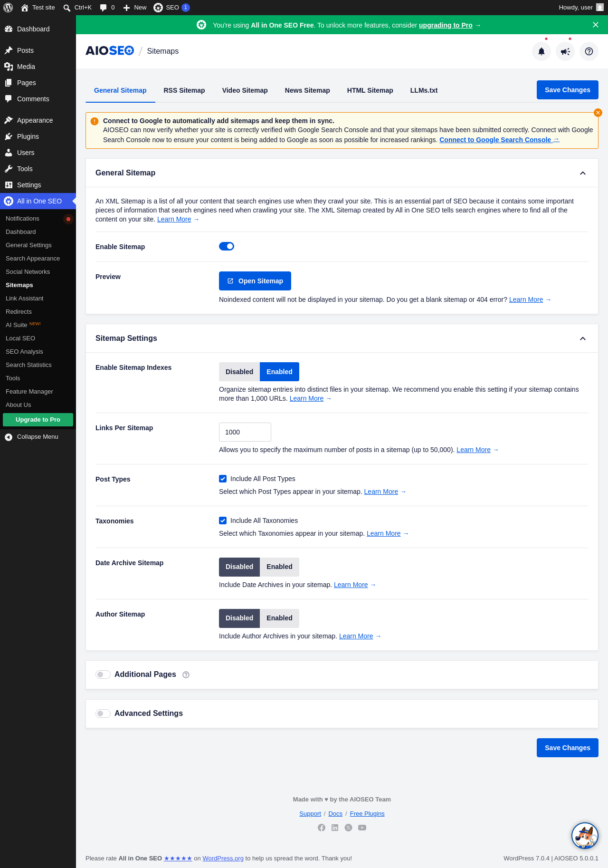
Task: Switch to the RSS Sitemap tab
Action: point(184,90)
